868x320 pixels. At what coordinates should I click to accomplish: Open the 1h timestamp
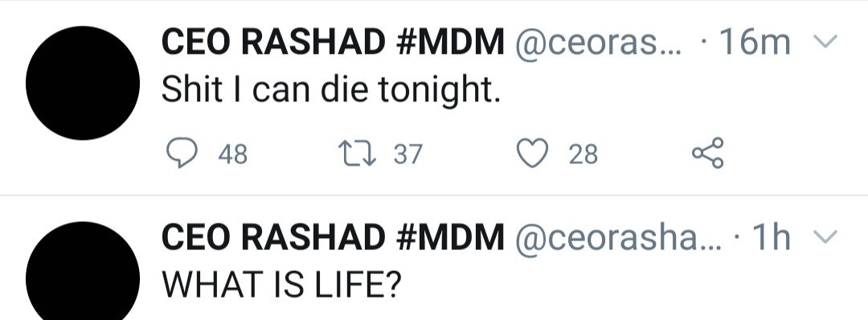click(x=769, y=238)
